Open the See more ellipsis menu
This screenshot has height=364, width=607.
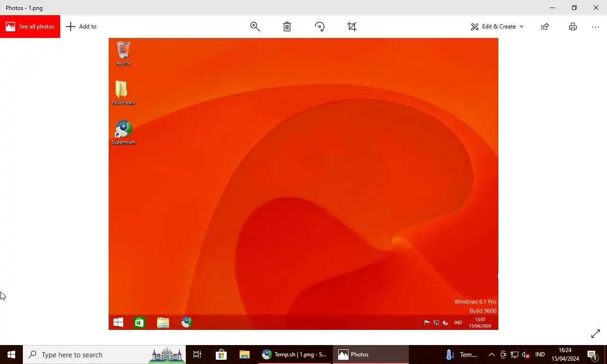tap(596, 27)
